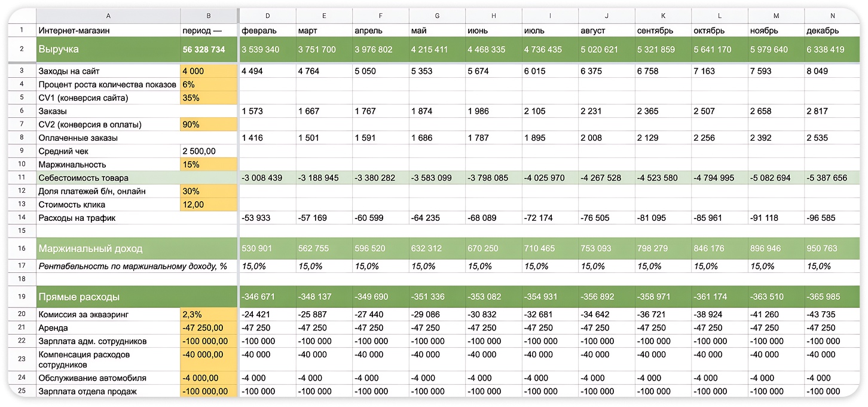Click December revenue cell 6 338 419
868x407 pixels.
point(831,50)
